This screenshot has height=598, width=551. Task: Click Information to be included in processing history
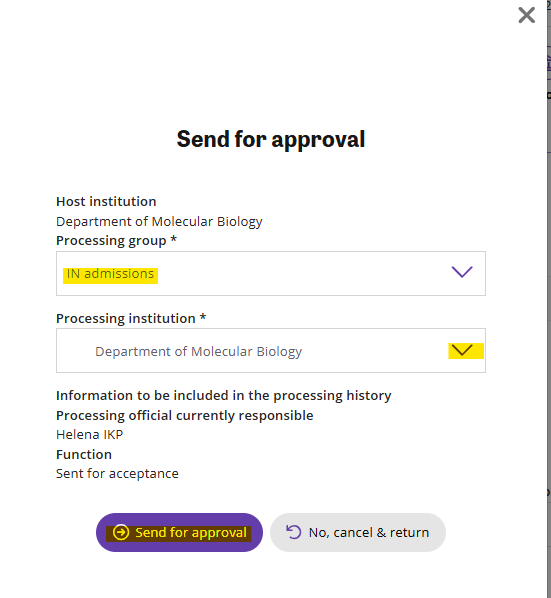223,396
